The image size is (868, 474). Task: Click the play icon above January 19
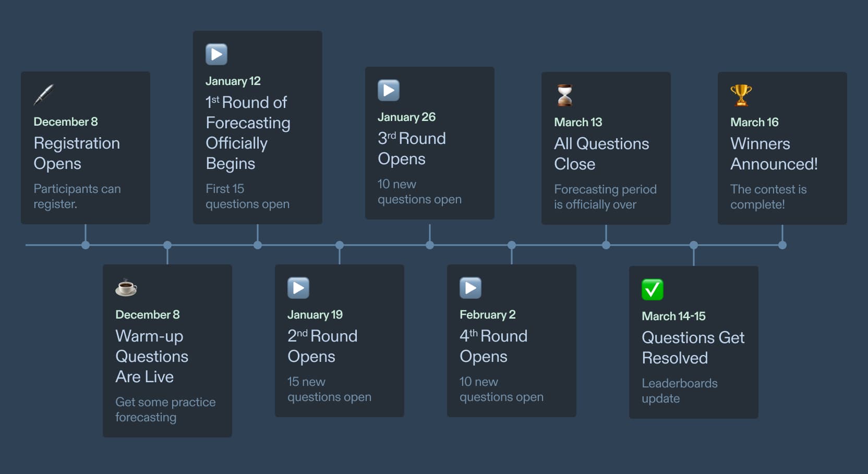pyautogui.click(x=298, y=288)
